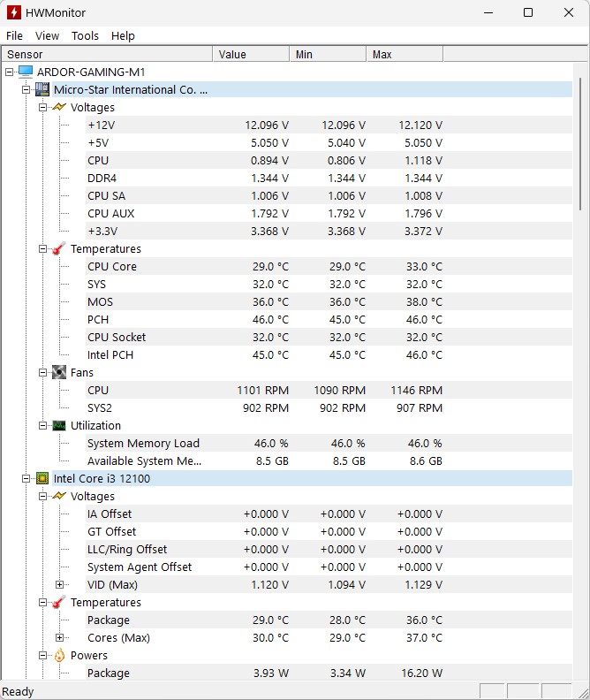Open the File menu
590x700 pixels.
(x=14, y=35)
